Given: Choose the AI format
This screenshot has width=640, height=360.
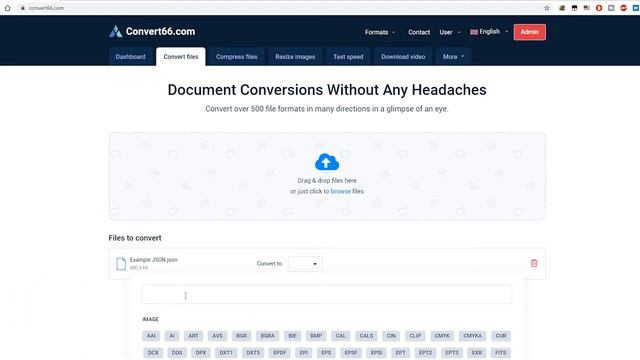Looking at the screenshot, I should coord(172,336).
